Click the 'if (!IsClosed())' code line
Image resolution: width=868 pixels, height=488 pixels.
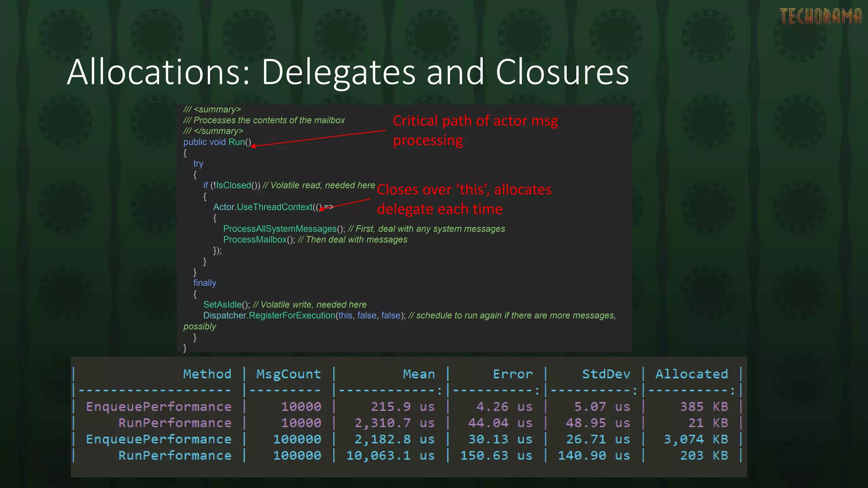232,186
